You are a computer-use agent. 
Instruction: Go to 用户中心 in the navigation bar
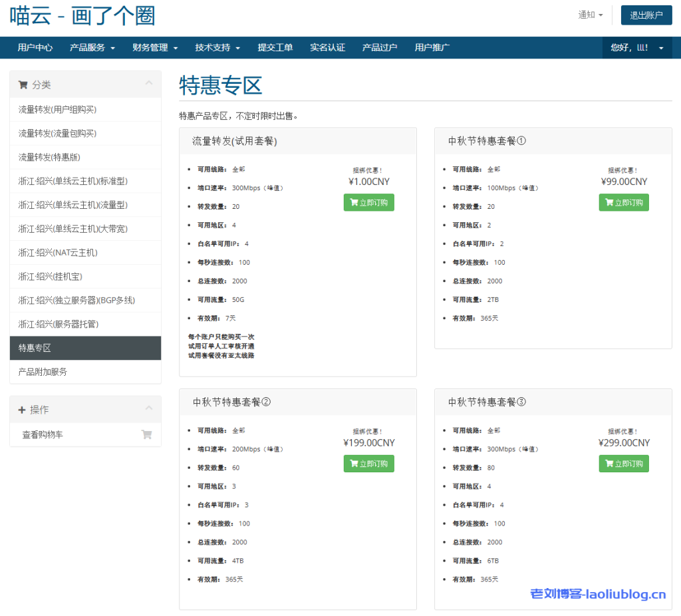(35, 48)
